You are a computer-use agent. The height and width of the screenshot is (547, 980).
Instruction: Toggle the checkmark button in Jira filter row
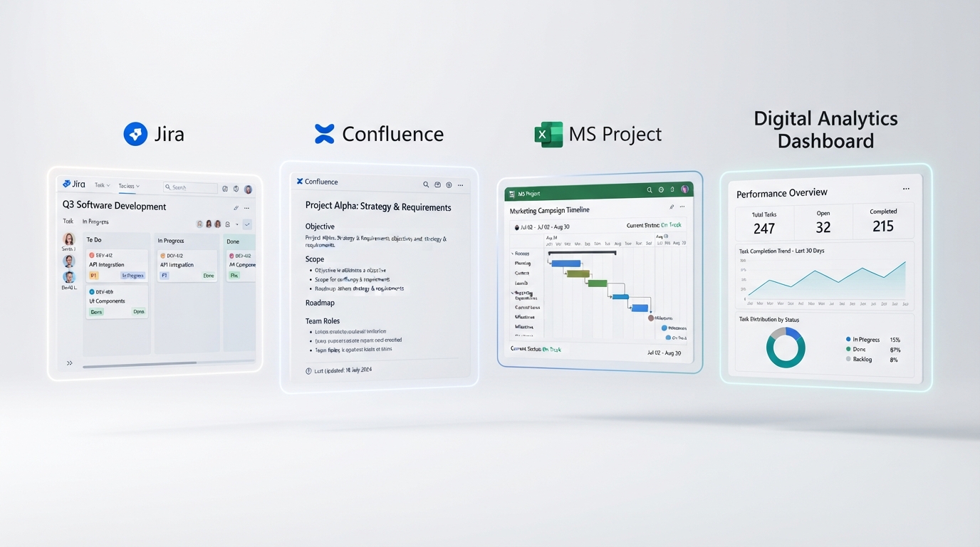pyautogui.click(x=247, y=224)
